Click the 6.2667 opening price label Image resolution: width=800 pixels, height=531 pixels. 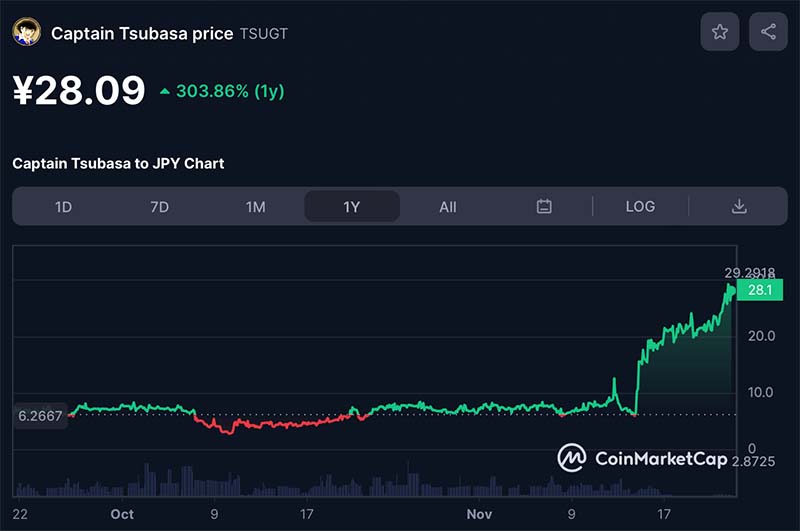(40, 416)
